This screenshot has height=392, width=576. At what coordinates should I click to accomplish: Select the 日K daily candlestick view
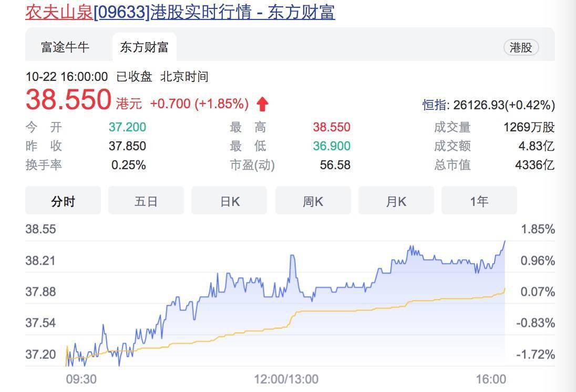[229, 200]
